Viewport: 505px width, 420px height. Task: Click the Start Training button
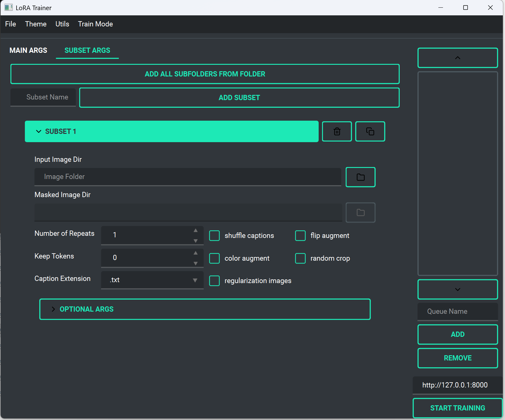(457, 408)
